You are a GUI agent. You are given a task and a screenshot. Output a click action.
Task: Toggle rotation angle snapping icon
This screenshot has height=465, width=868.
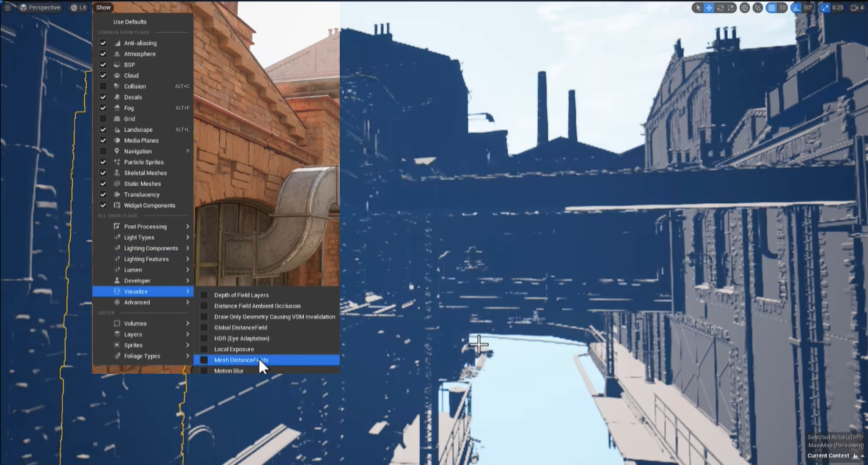click(x=796, y=8)
